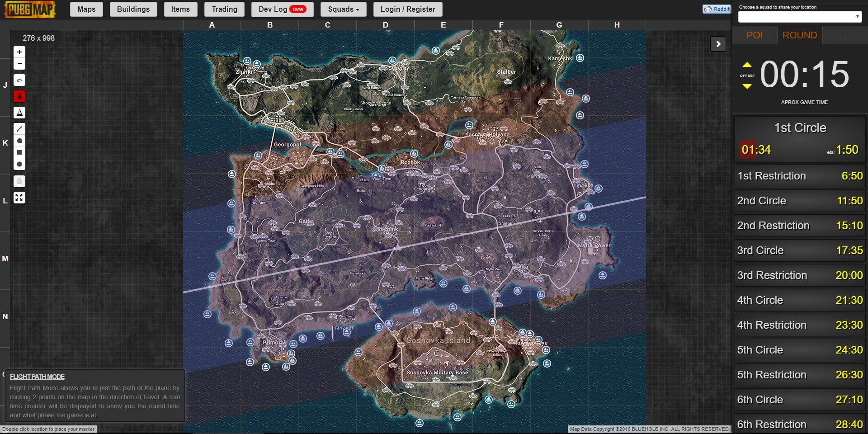Click the boat spawn icon next to Kameshki
The image size is (868, 434).
(x=580, y=58)
